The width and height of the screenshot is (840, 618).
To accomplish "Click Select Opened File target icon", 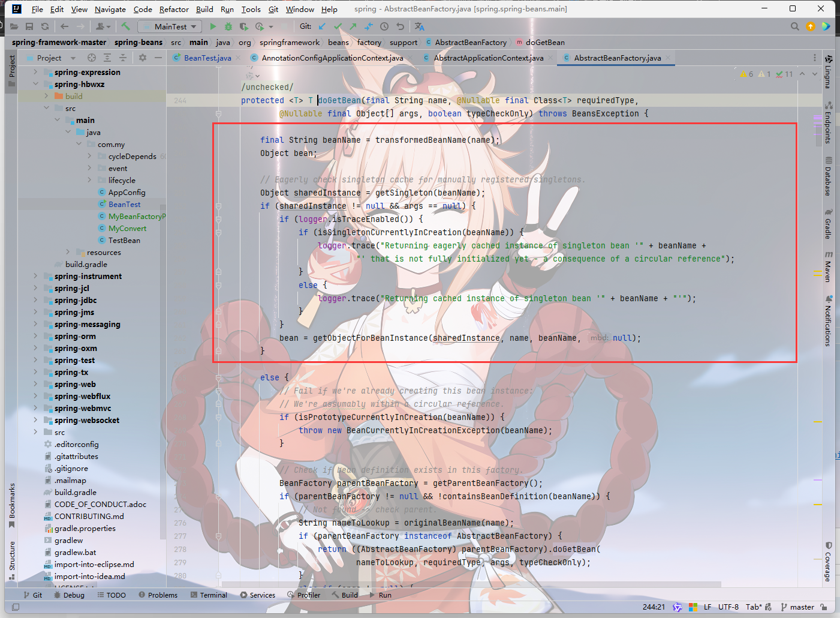I will 92,58.
